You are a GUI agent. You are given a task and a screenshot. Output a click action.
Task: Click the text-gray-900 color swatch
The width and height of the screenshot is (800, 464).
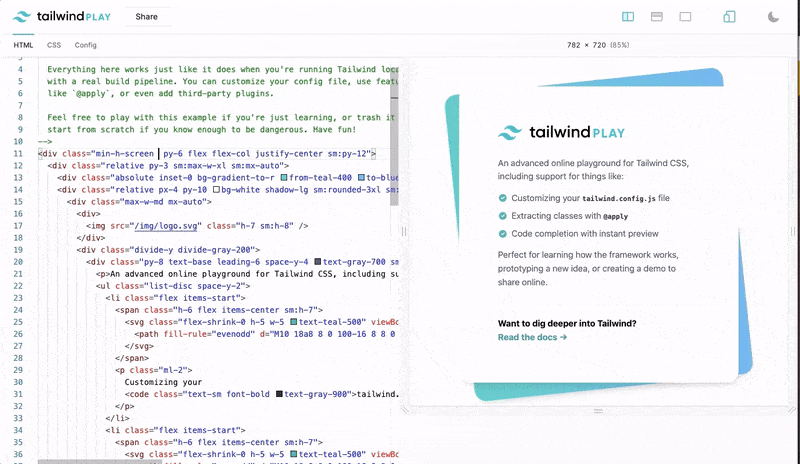point(279,394)
